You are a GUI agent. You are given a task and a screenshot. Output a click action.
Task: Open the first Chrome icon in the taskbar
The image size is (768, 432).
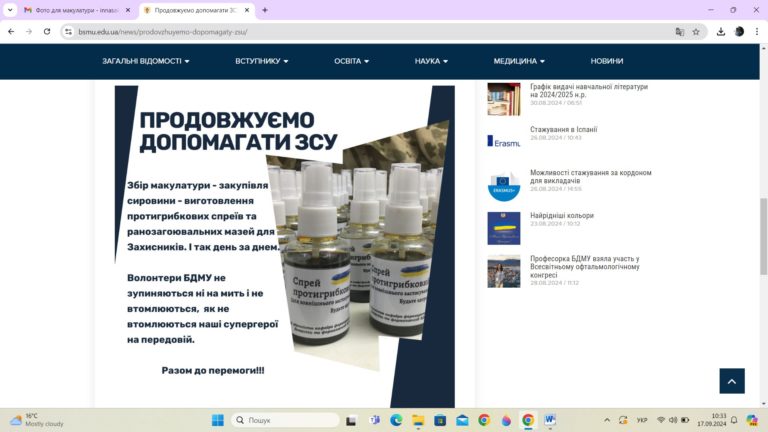pyautogui.click(x=484, y=420)
